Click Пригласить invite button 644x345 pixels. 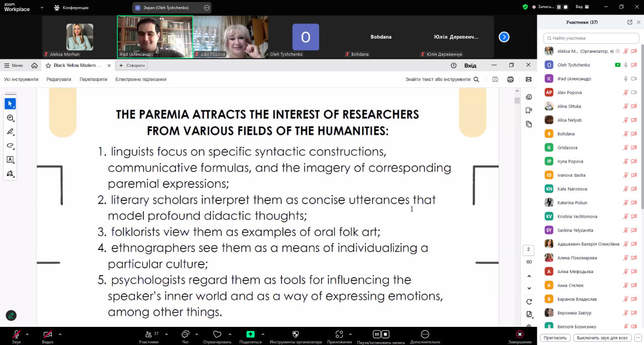tap(555, 337)
